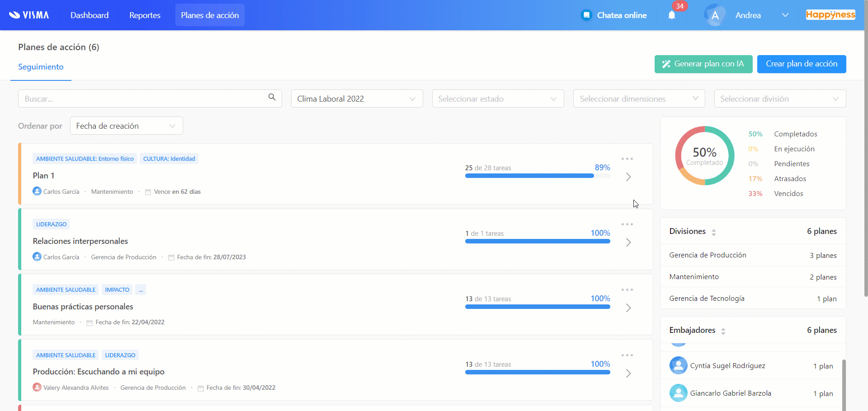The width and height of the screenshot is (868, 411).
Task: Click Valery Alexandra Alvites's avatar icon
Action: point(37,387)
